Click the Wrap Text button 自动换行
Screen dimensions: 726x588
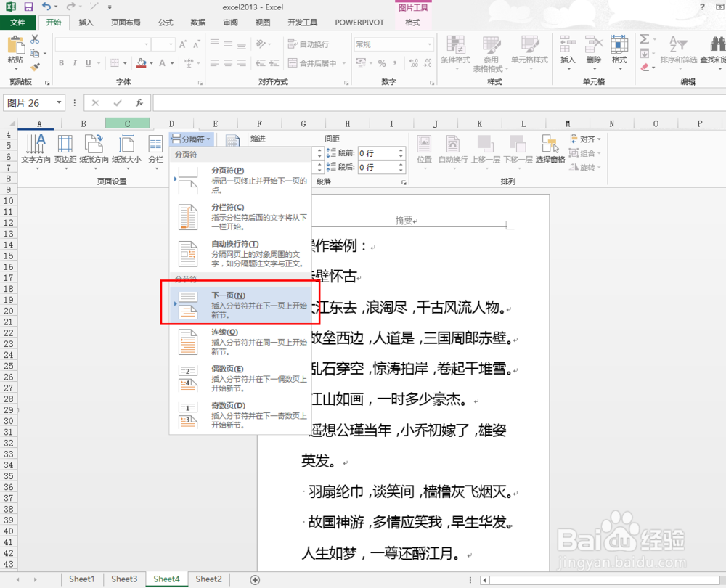coord(309,44)
